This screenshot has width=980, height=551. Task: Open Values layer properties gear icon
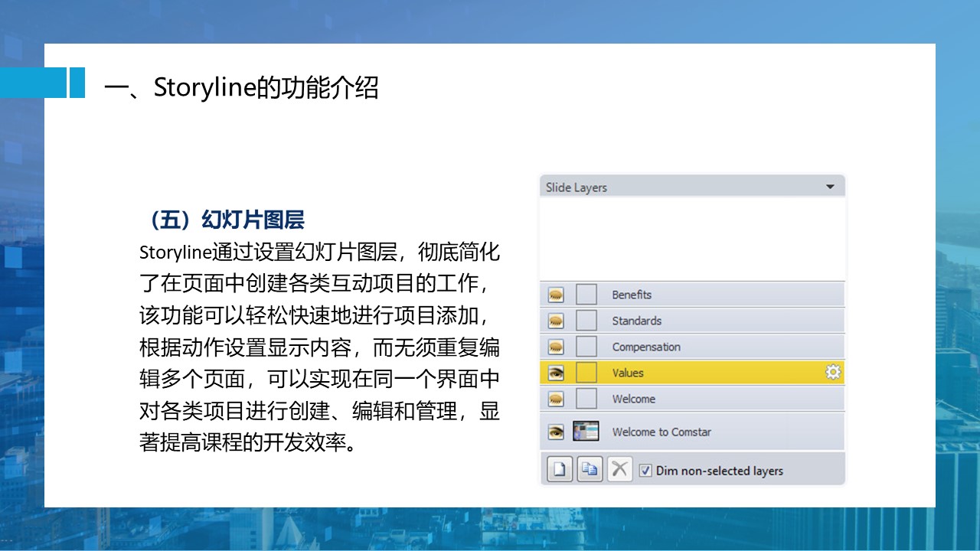(832, 373)
